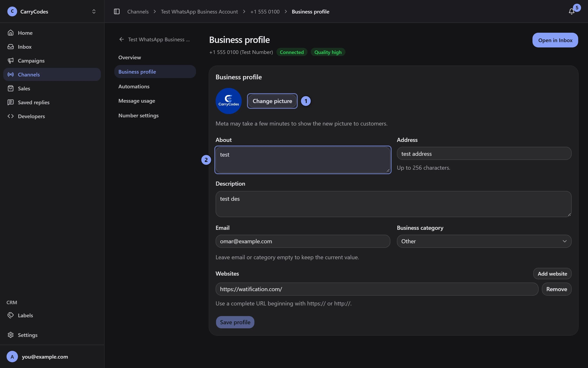Click the CarryCodes workspace avatar
Image resolution: width=588 pixels, height=368 pixels.
[12, 11]
